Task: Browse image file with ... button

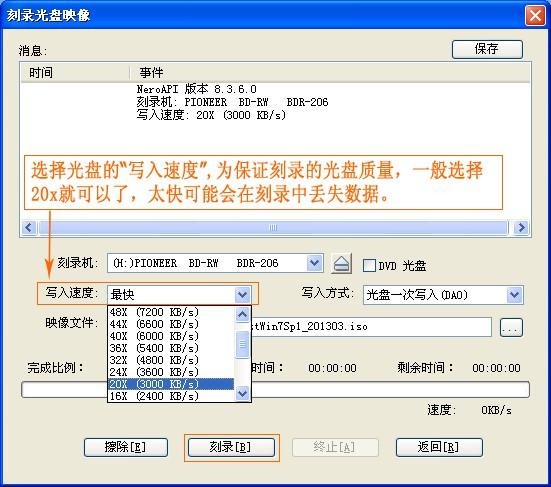Action: 511,327
